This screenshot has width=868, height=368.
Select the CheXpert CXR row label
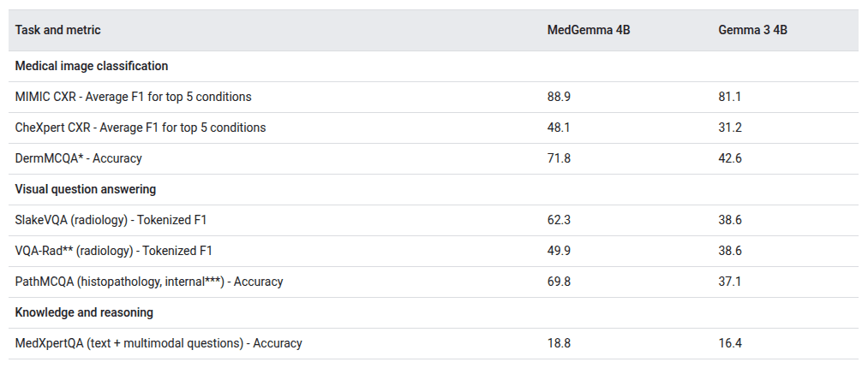[x=140, y=128]
